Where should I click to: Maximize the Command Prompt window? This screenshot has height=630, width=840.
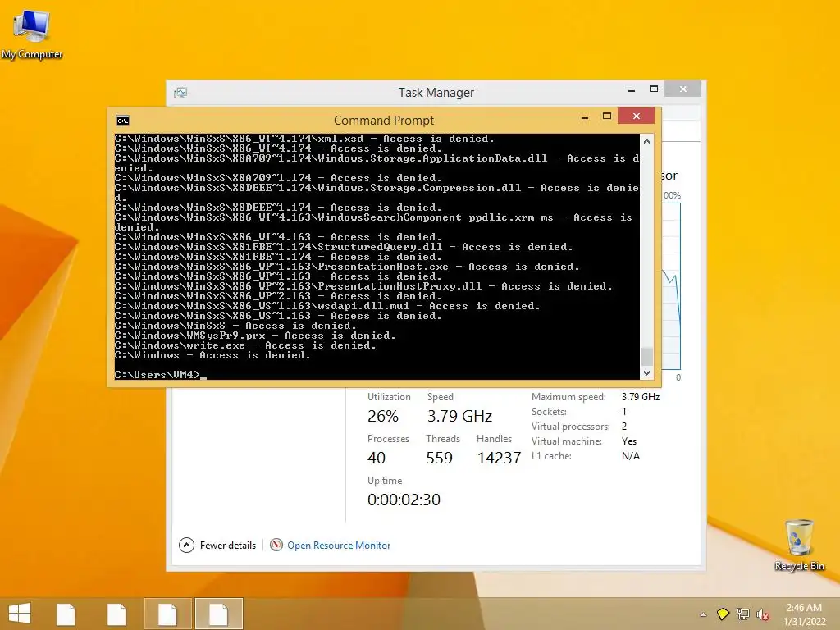[607, 116]
